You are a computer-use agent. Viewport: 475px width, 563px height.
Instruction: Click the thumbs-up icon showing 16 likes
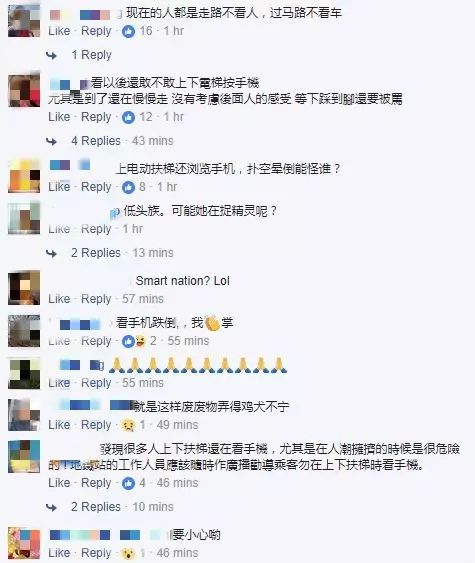pyautogui.click(x=128, y=32)
